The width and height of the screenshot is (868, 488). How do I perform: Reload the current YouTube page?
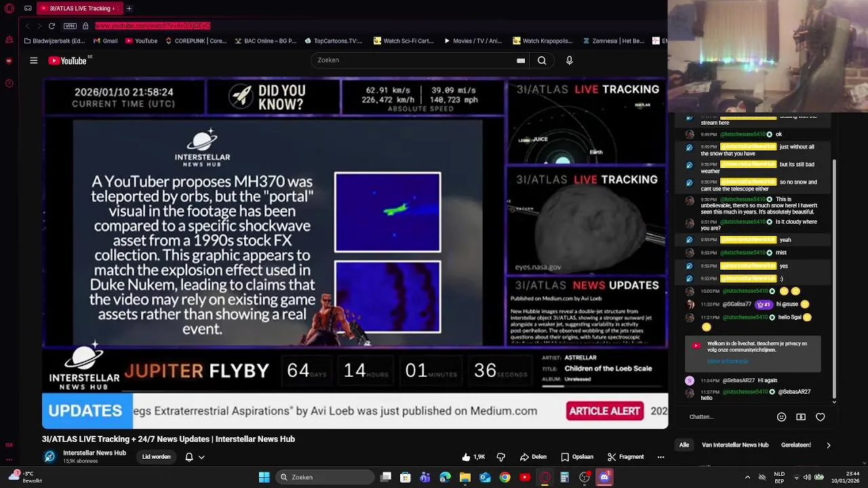click(x=52, y=26)
